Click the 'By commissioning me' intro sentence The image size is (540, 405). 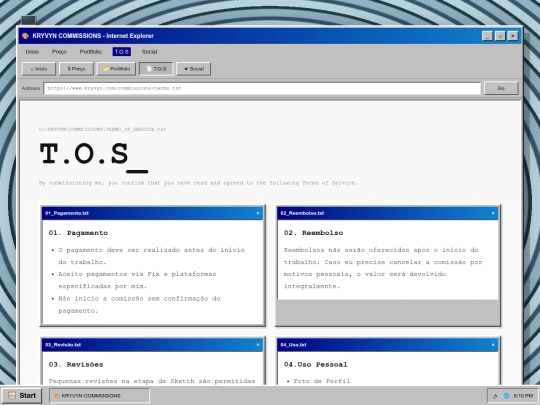coord(198,183)
